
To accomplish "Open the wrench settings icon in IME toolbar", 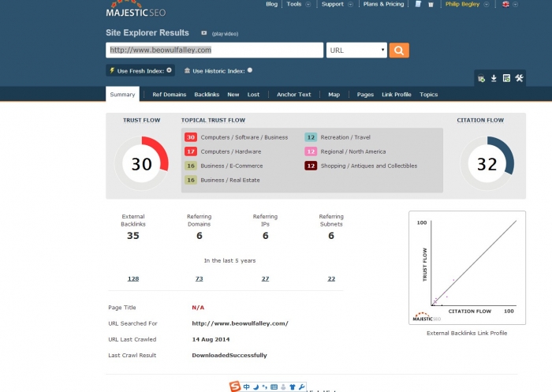I will pyautogui.click(x=301, y=386).
